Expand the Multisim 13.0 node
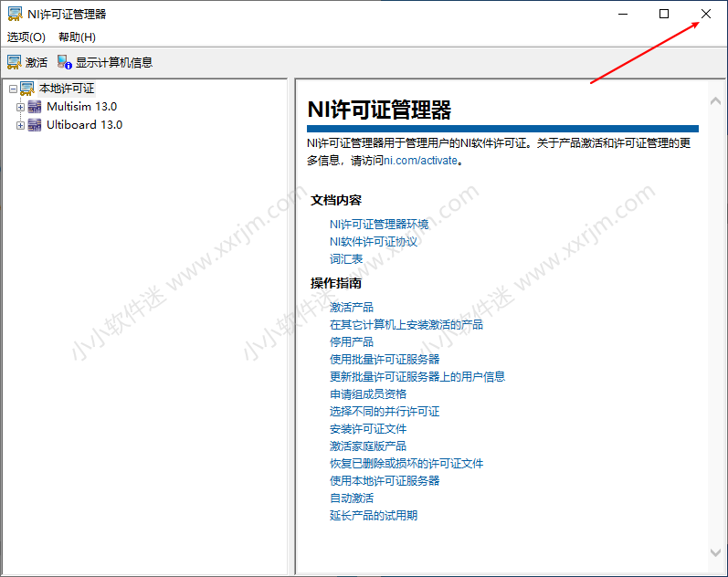The width and height of the screenshot is (728, 577). pos(20,107)
